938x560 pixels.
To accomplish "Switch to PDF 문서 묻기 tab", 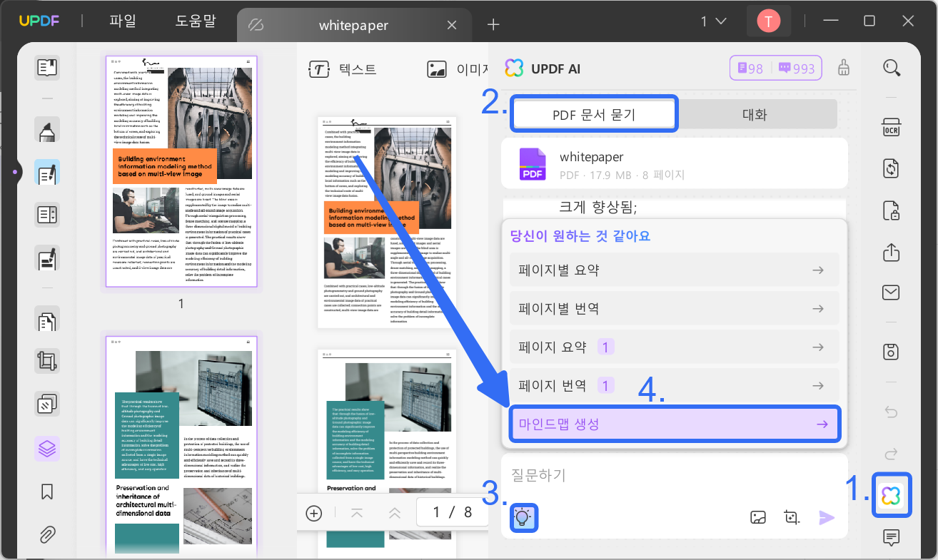I will coord(594,114).
